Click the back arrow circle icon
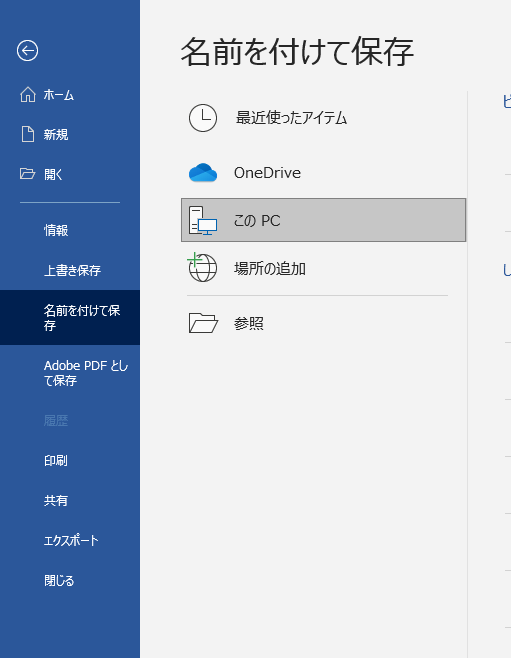Screen dimensions: 511x658 coord(27,51)
